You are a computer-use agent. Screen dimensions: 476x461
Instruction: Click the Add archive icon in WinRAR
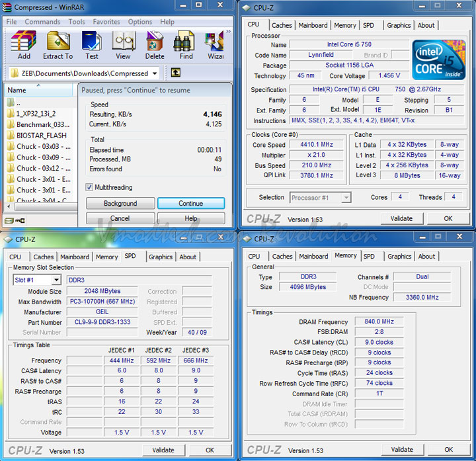[x=23, y=45]
